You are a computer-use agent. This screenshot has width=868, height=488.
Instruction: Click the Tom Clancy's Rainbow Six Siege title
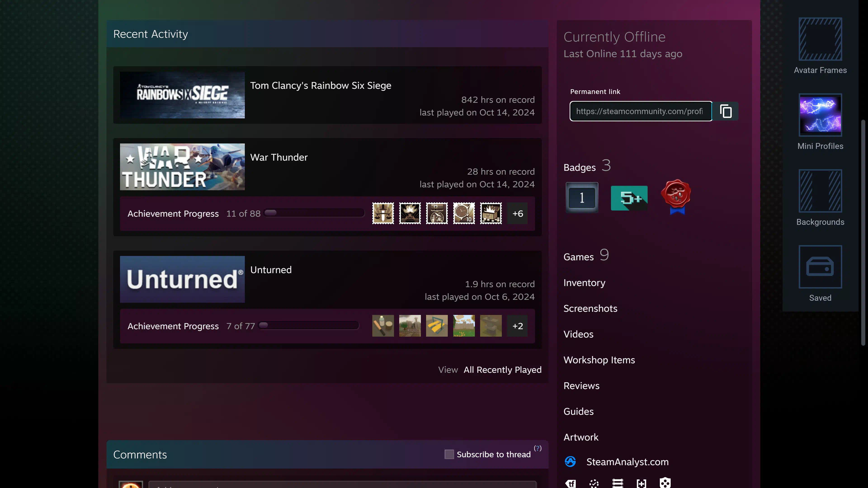pos(321,86)
